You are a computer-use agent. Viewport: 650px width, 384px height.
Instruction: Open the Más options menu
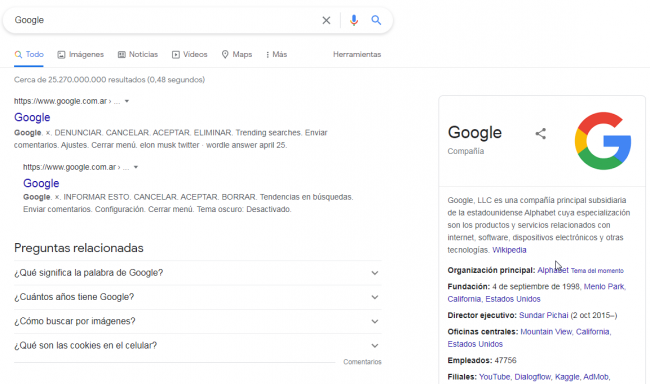(276, 54)
